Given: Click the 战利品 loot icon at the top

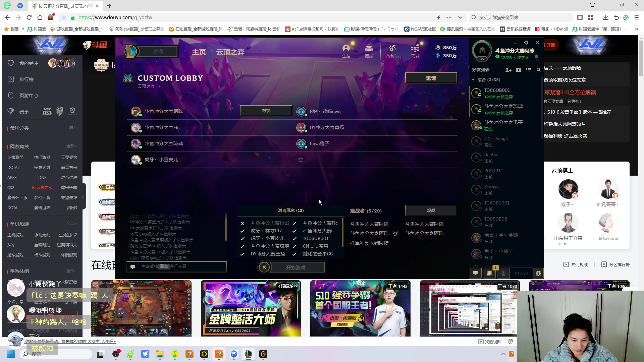Looking at the screenshot, I should (392, 50).
